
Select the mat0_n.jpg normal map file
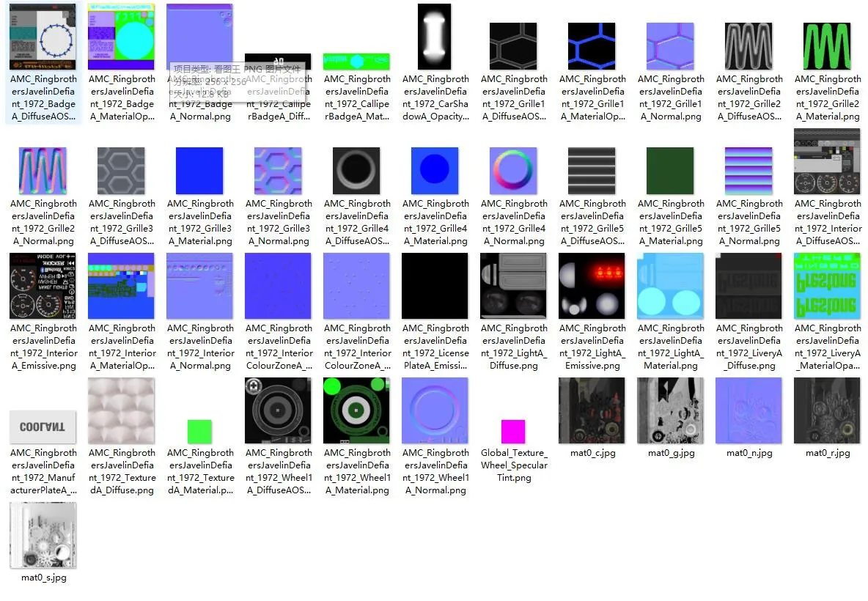[749, 410]
